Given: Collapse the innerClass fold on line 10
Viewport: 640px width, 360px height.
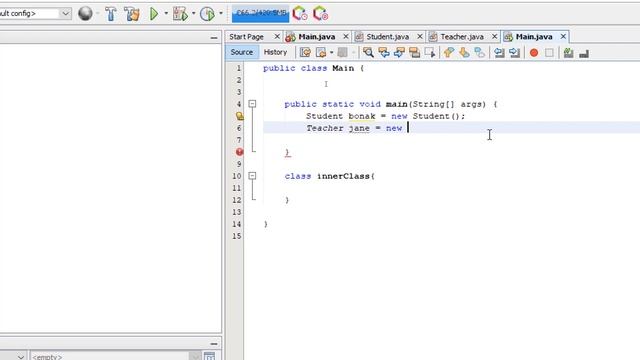Looking at the screenshot, I should click(252, 176).
